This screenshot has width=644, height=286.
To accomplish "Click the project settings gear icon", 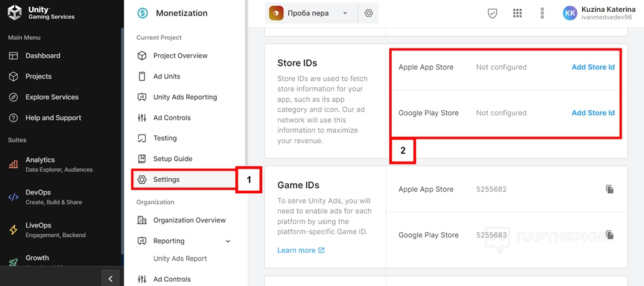I will tap(369, 13).
